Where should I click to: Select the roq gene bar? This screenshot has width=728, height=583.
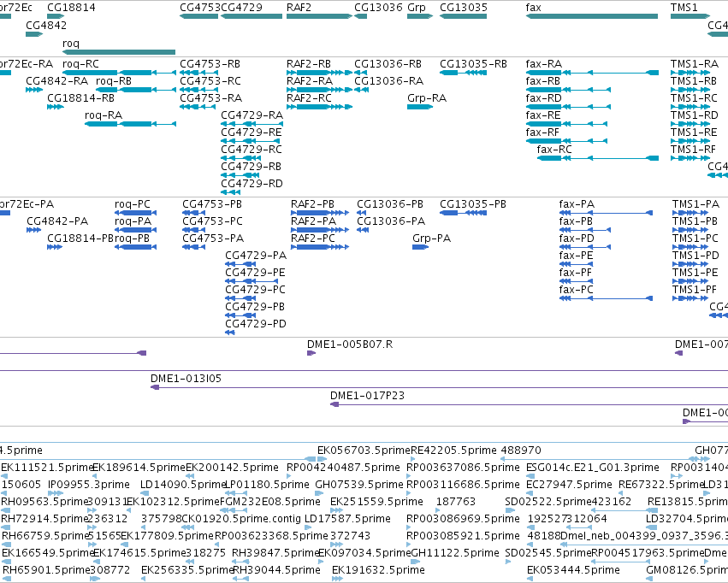[x=119, y=52]
